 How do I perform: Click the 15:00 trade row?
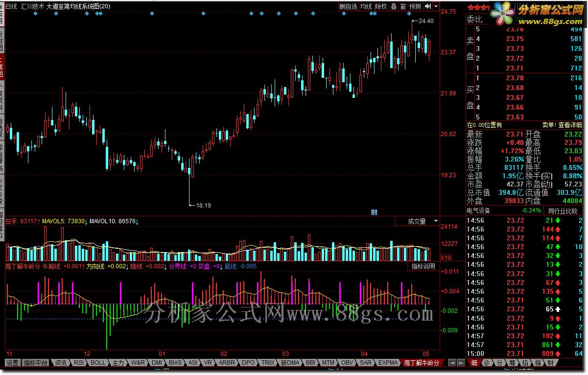point(524,353)
